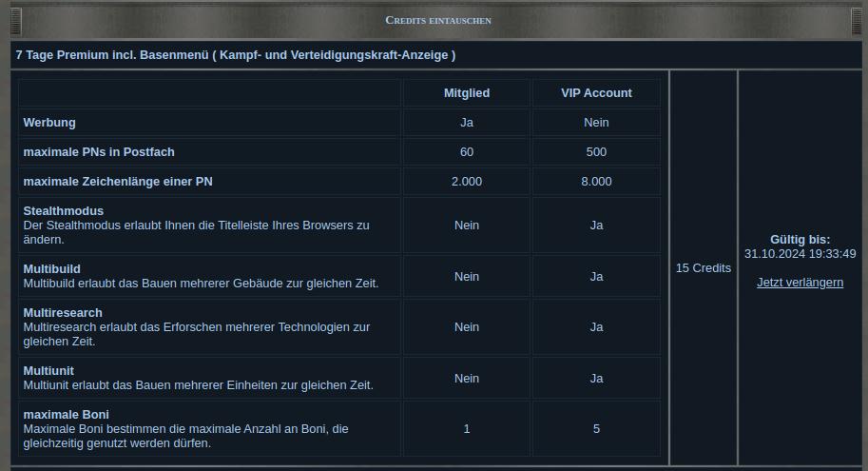The height and width of the screenshot is (471, 868).
Task: Click the 'maximale PNs in Postfach' label
Action: coord(99,152)
